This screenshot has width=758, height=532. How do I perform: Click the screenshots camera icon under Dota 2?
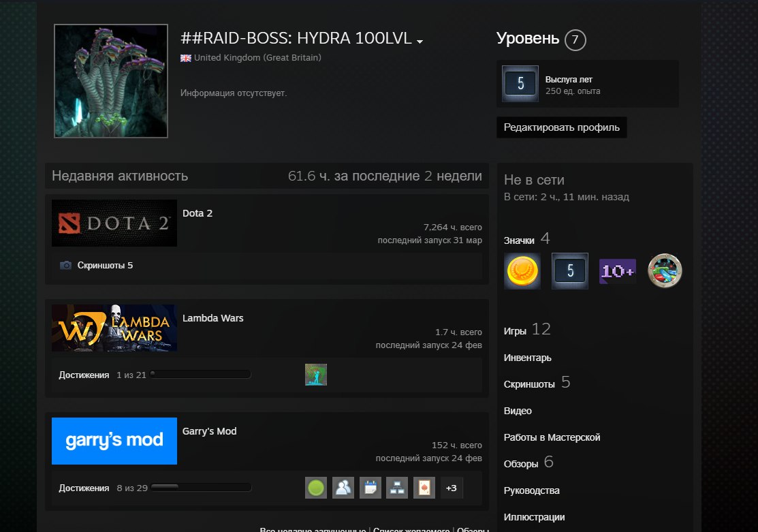coord(66,265)
